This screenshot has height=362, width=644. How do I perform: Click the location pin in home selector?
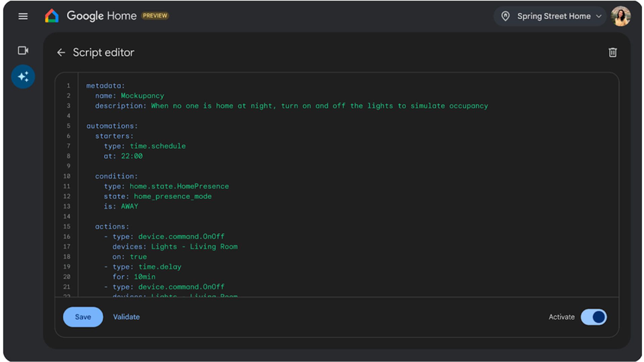[x=506, y=16]
